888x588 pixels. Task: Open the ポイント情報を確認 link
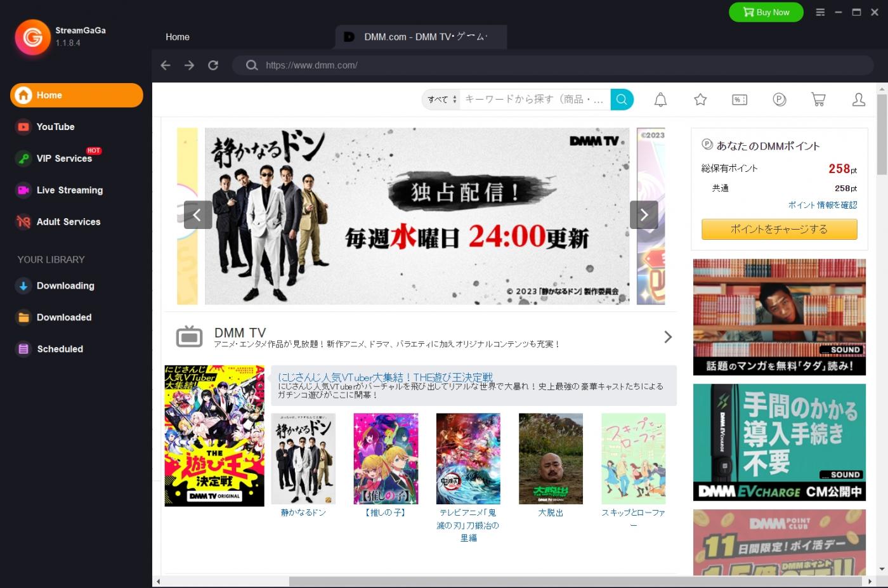(x=823, y=205)
